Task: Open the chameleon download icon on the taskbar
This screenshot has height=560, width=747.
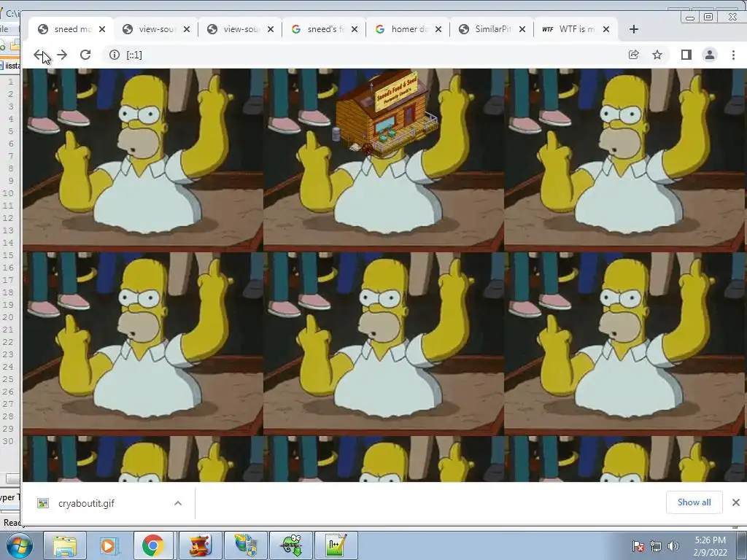Action: (x=291, y=545)
